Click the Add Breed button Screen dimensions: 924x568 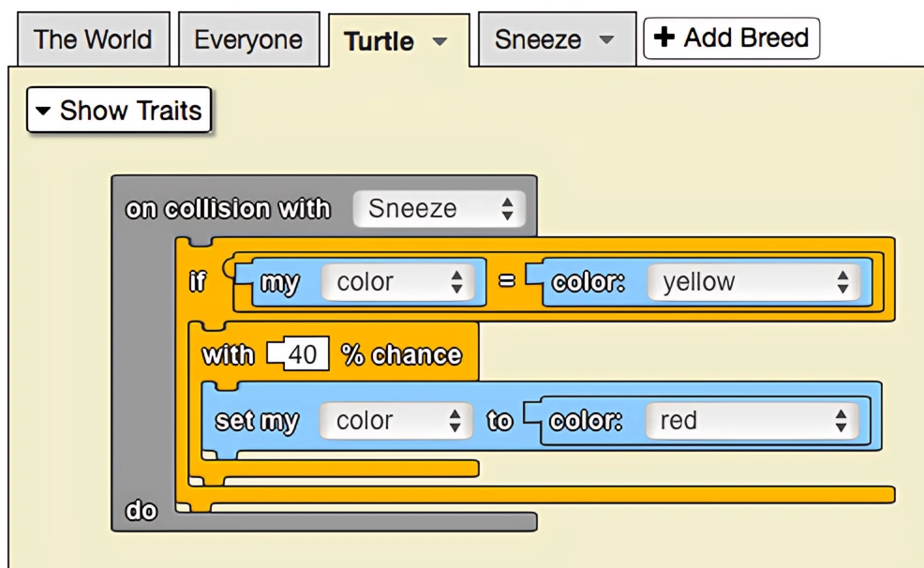[x=731, y=38]
